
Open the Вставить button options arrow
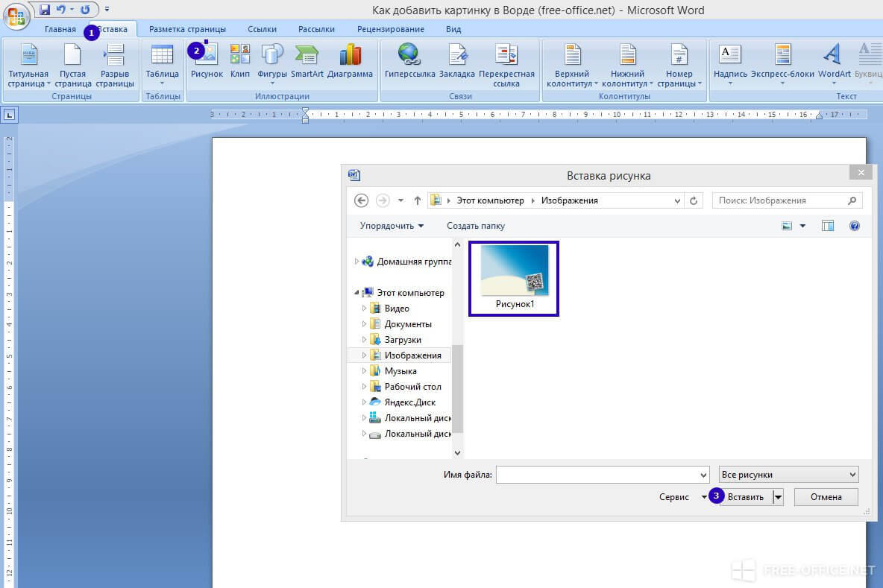click(779, 497)
